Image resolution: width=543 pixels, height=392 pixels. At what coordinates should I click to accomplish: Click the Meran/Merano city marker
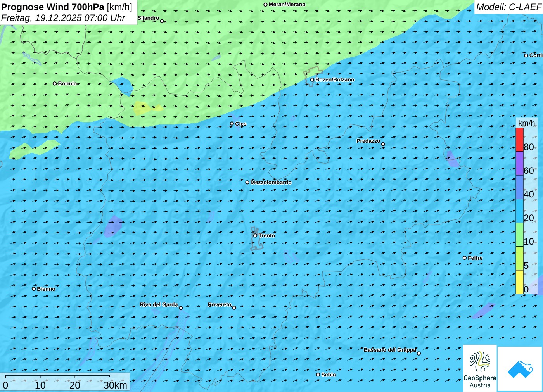[265, 5]
